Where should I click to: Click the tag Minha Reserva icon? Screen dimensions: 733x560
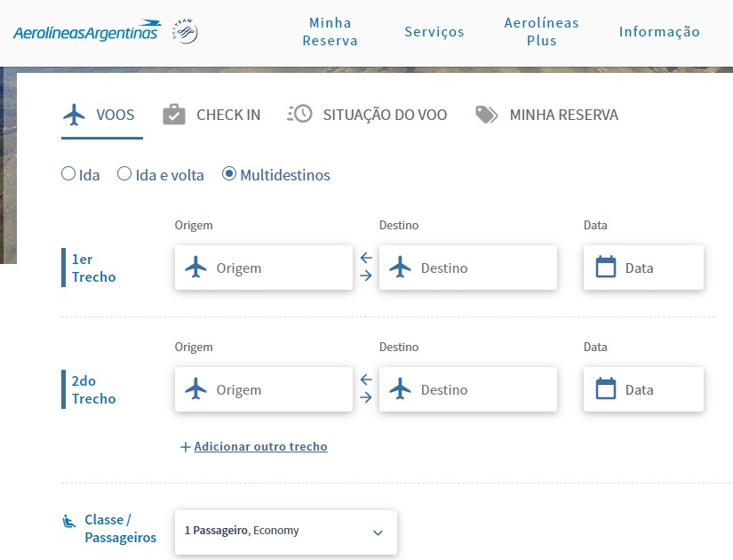click(x=486, y=115)
